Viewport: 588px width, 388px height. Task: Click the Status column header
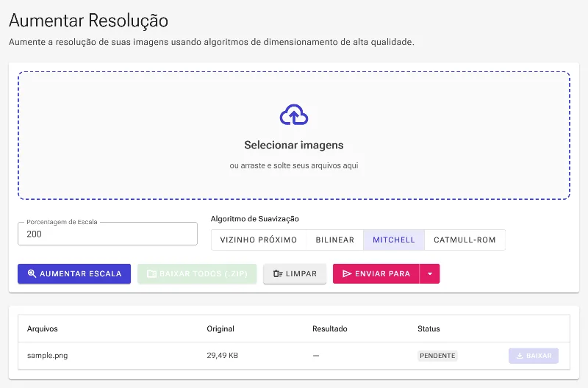[x=429, y=328]
